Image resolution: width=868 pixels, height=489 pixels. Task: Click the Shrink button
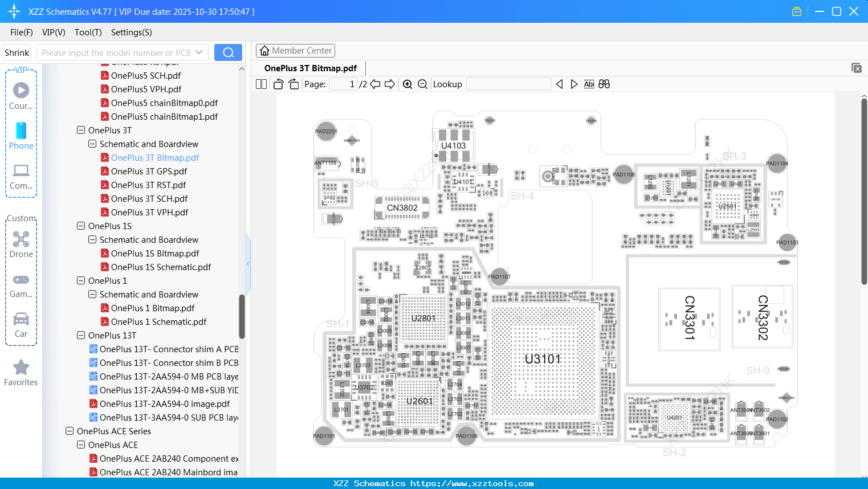17,52
